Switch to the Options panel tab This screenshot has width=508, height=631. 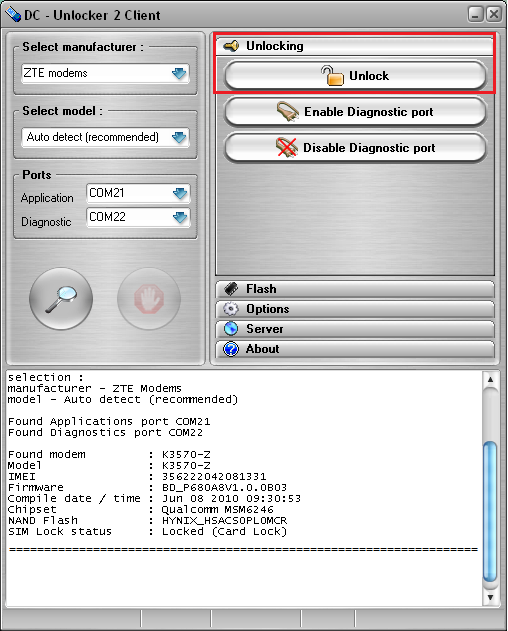point(355,309)
